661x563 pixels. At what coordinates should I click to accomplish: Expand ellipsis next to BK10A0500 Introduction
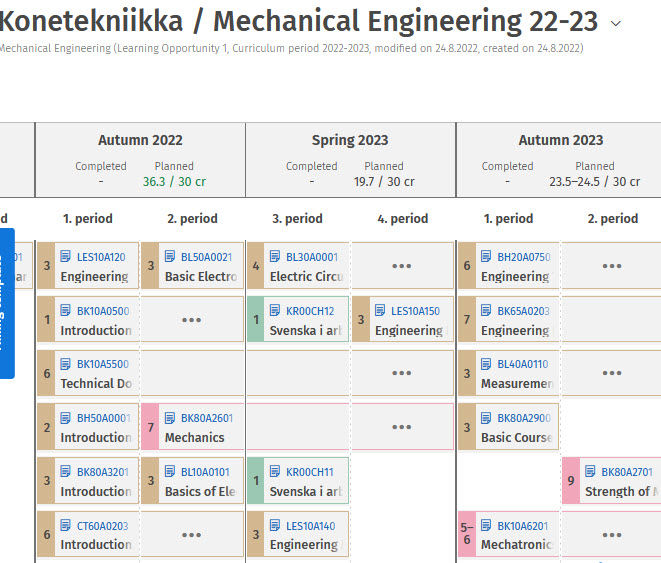[x=191, y=320]
